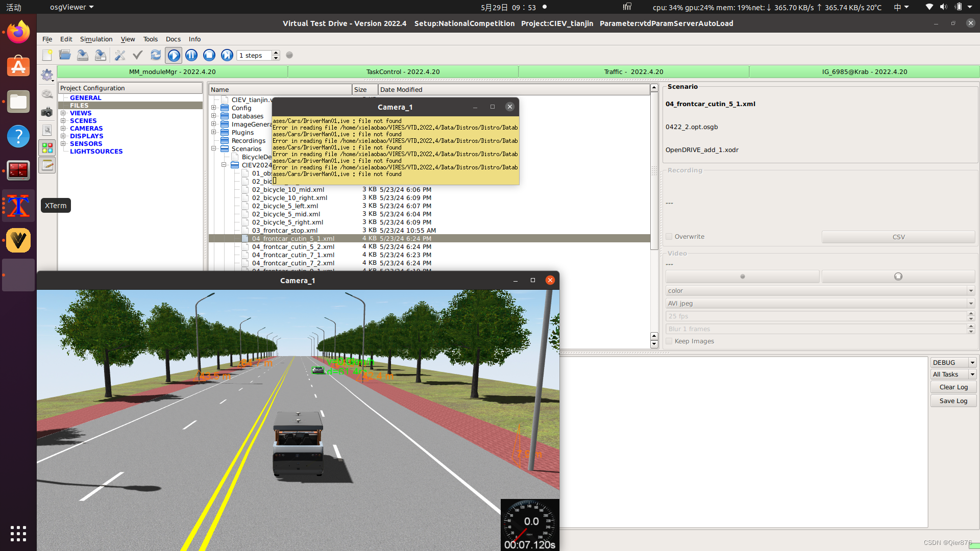980x551 pixels.
Task: Open the Tools menu
Action: (x=150, y=39)
